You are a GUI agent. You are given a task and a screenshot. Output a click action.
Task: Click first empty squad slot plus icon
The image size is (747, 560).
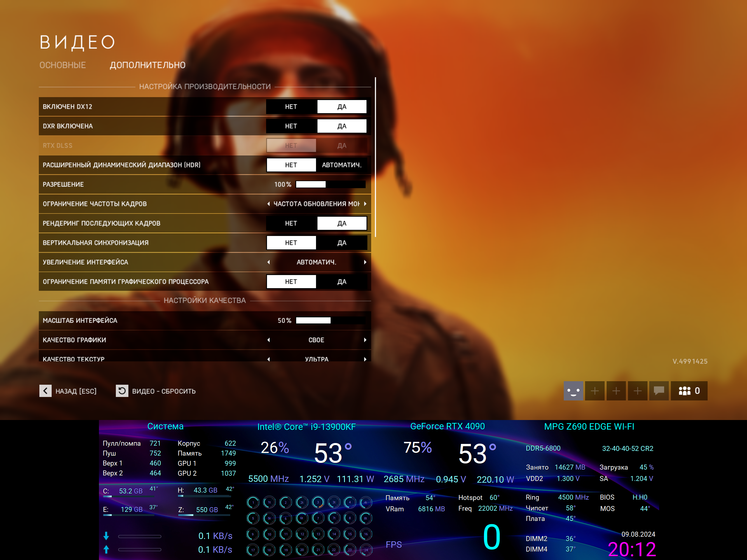tap(595, 391)
